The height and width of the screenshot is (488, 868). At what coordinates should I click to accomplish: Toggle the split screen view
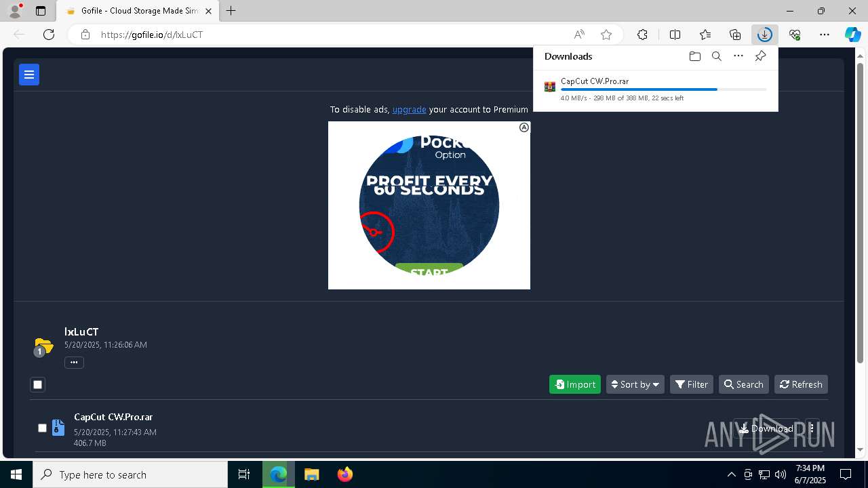pyautogui.click(x=675, y=35)
